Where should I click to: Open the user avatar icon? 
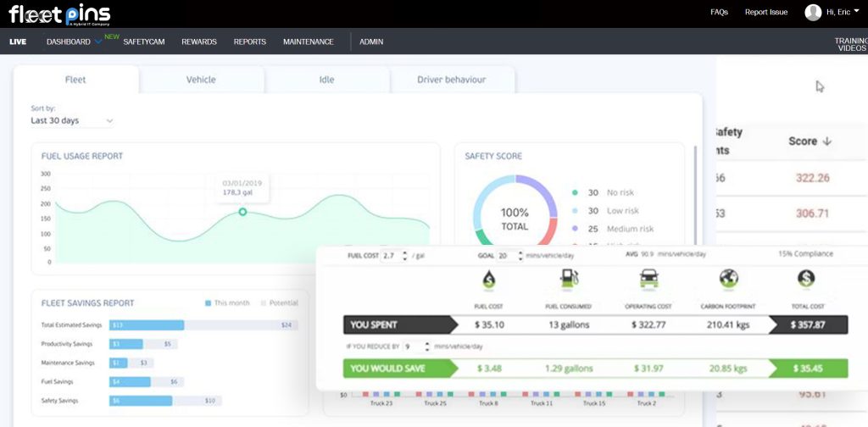[x=813, y=12]
